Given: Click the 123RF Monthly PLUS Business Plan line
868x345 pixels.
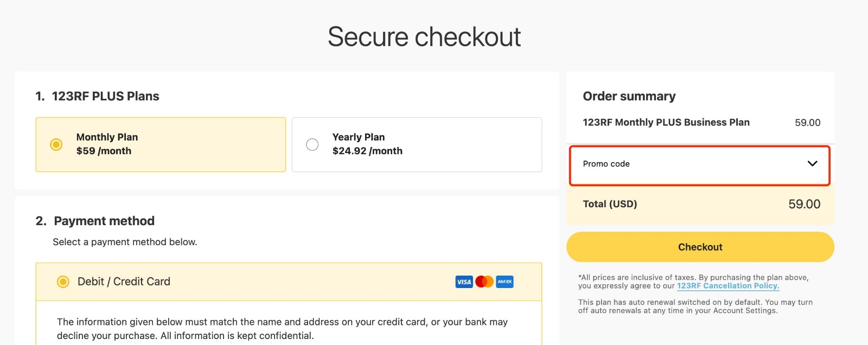Looking at the screenshot, I should pyautogui.click(x=666, y=123).
